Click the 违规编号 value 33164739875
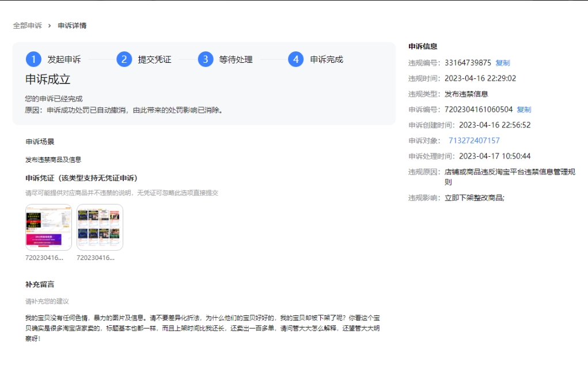The image size is (588, 373). point(468,63)
